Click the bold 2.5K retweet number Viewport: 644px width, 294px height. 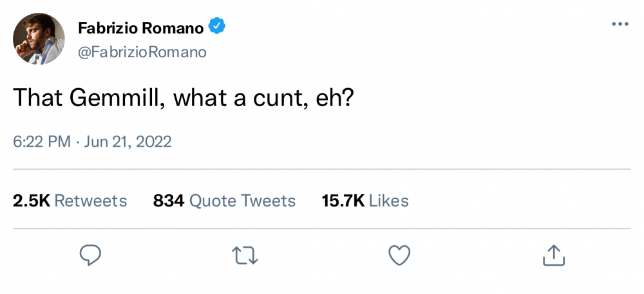pyautogui.click(x=32, y=201)
